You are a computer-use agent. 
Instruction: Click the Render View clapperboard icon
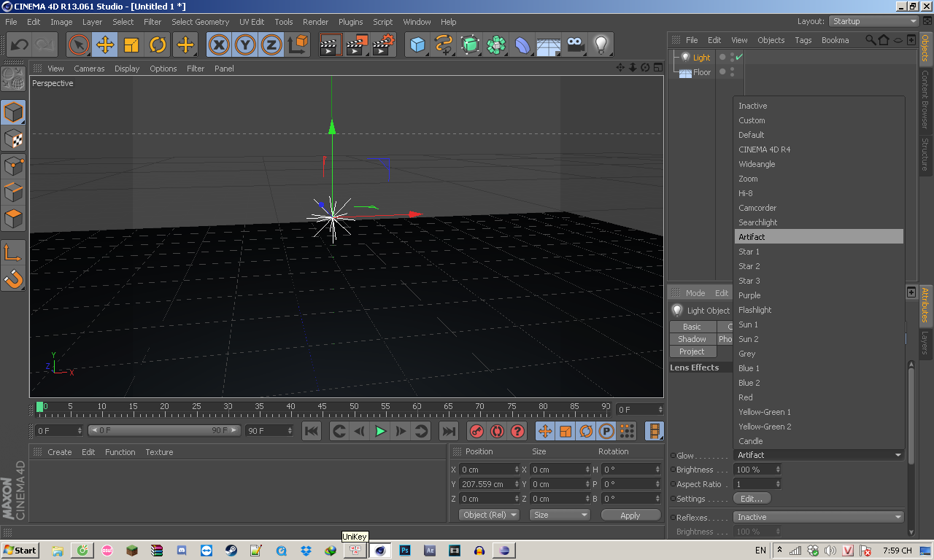click(x=331, y=45)
